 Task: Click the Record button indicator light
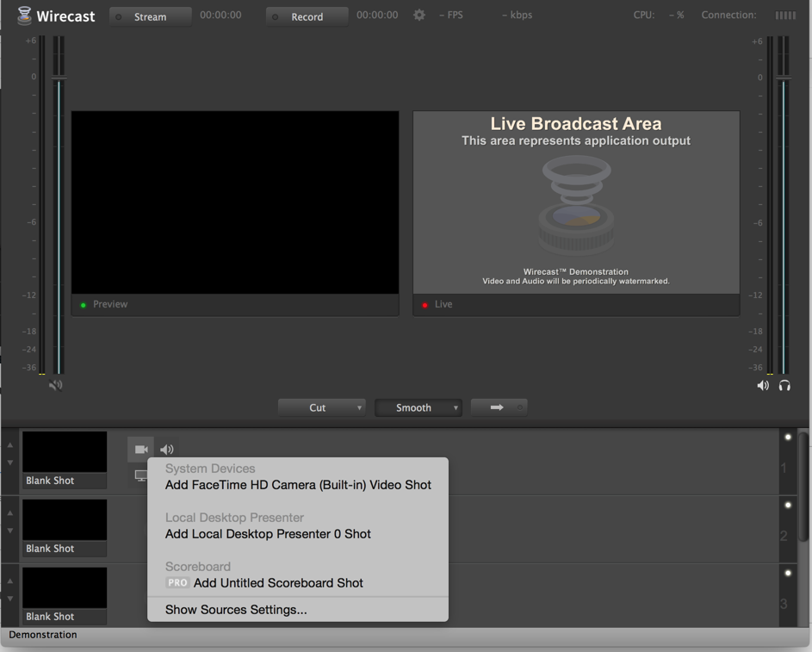[x=275, y=17]
